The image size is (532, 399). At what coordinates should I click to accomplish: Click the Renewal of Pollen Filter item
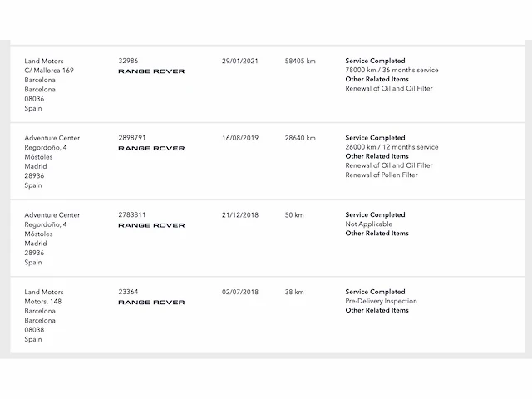pos(382,175)
